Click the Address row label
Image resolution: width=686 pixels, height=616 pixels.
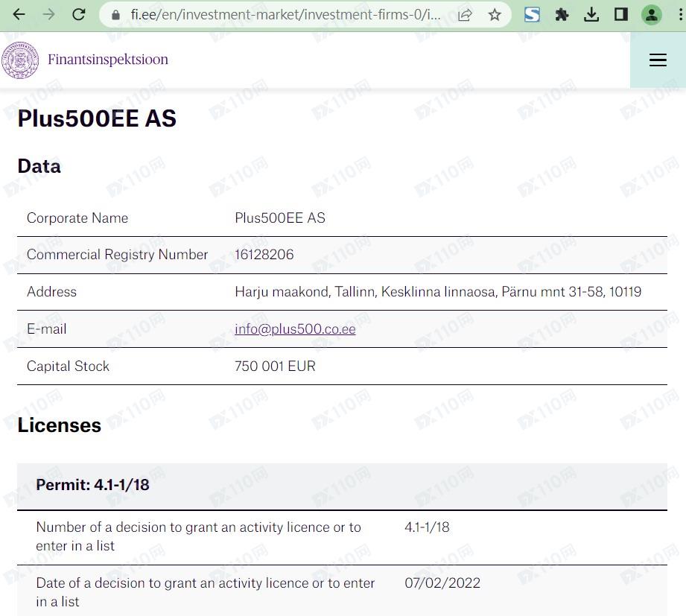51,292
